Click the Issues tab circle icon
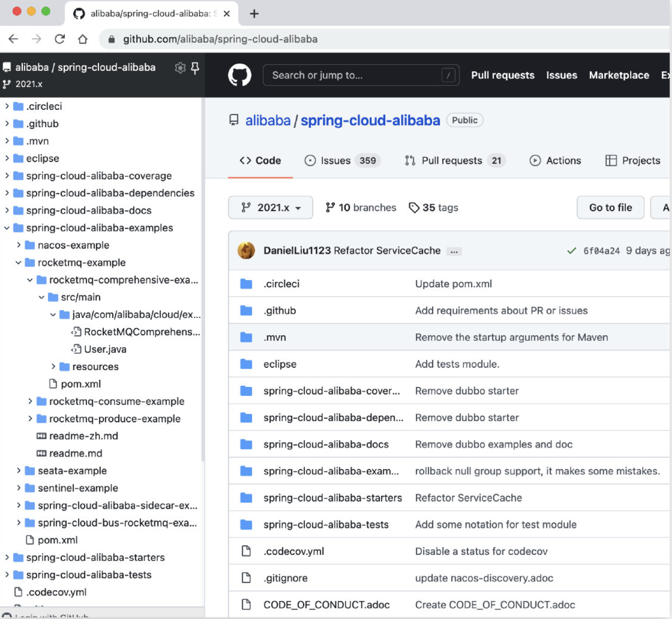The width and height of the screenshot is (672, 619). [310, 160]
